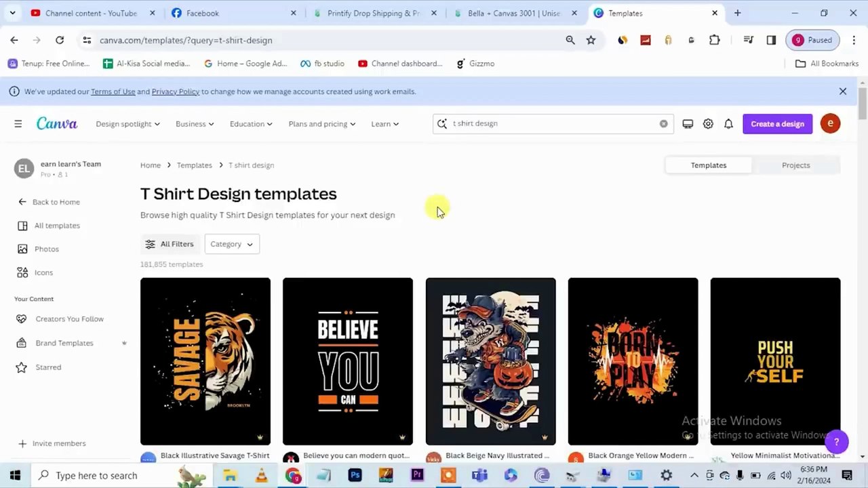Click the Home breadcrumb link
The width and height of the screenshot is (868, 488).
(x=151, y=165)
